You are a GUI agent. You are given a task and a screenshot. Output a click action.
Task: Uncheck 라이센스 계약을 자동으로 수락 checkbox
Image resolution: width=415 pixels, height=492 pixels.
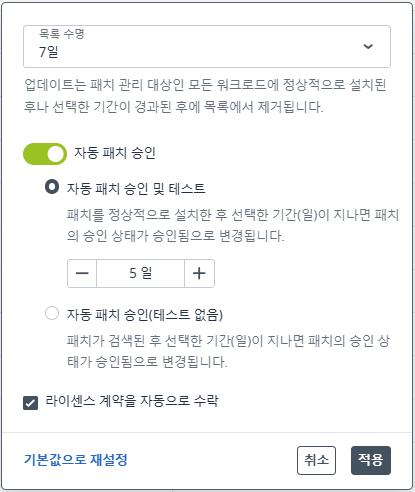click(x=30, y=403)
